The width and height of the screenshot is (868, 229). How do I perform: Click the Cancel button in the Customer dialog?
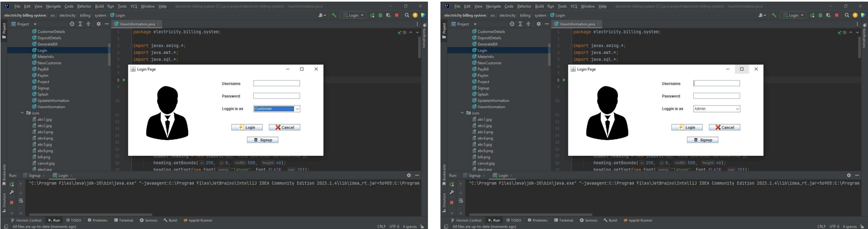pyautogui.click(x=284, y=127)
